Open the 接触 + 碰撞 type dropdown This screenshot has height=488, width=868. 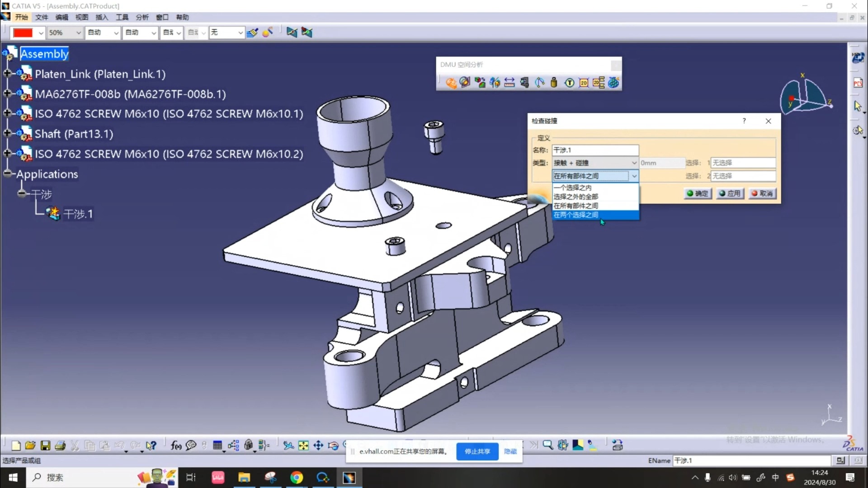tap(634, 163)
